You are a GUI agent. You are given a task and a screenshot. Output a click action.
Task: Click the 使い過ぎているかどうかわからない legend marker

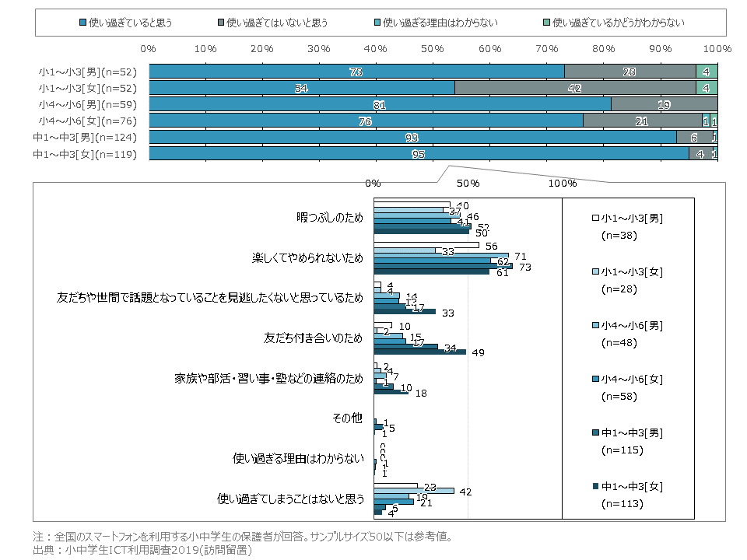[x=545, y=23]
